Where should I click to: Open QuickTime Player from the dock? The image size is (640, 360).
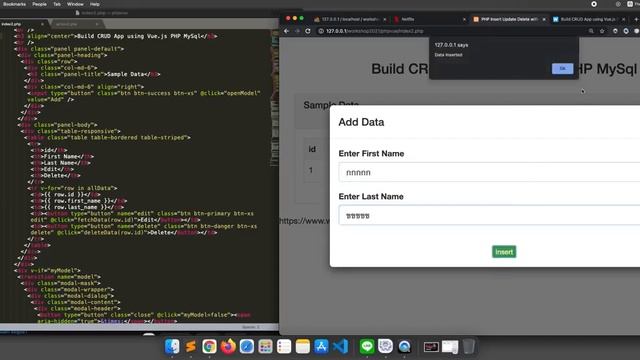point(404,347)
